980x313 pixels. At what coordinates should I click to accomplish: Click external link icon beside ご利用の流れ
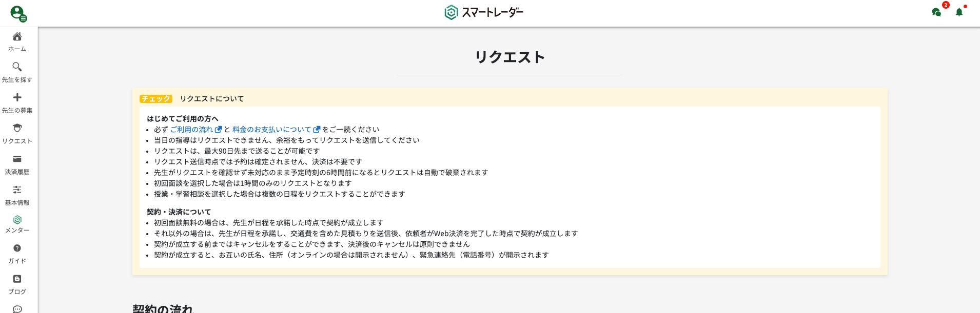pos(219,130)
